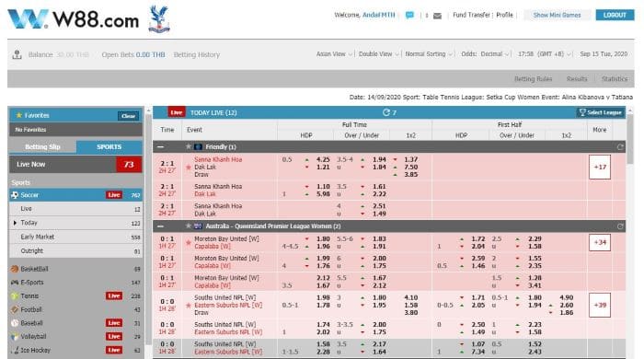Switch to the Betting Slip tab

click(42, 146)
